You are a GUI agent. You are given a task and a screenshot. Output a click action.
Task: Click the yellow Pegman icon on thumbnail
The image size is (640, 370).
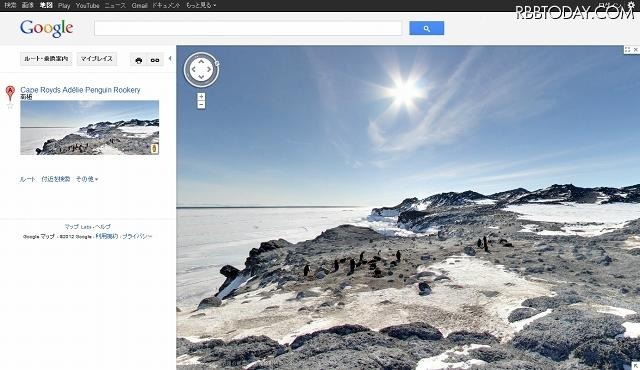pos(154,148)
